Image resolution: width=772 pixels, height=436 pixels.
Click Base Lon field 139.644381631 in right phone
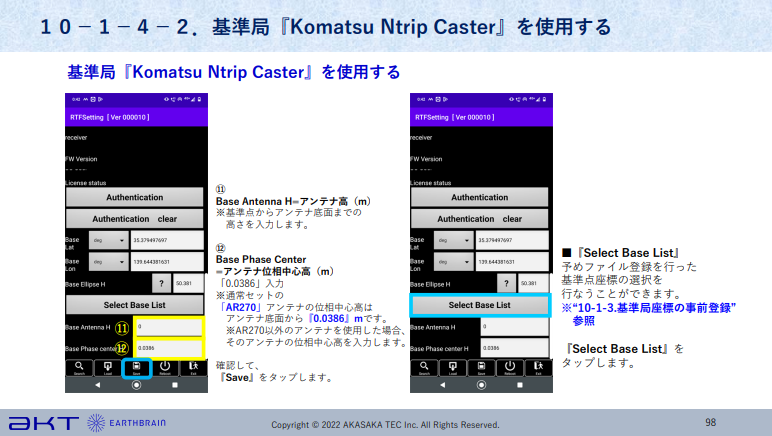(x=512, y=262)
